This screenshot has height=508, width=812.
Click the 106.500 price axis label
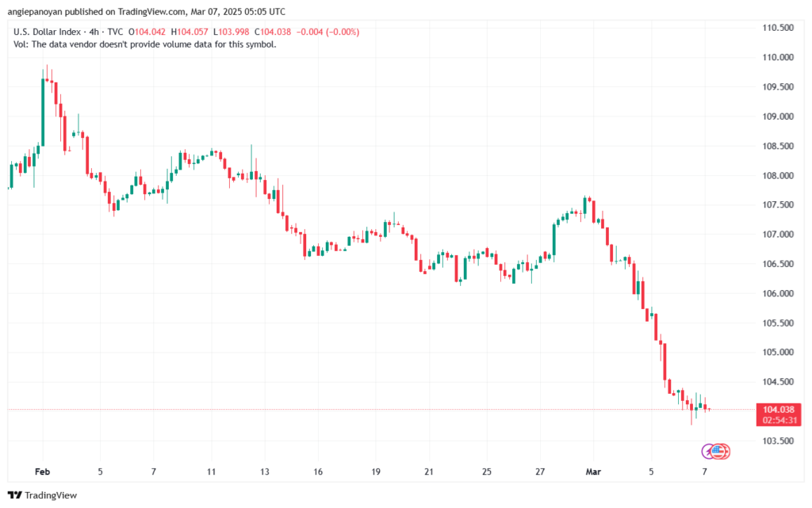778,264
